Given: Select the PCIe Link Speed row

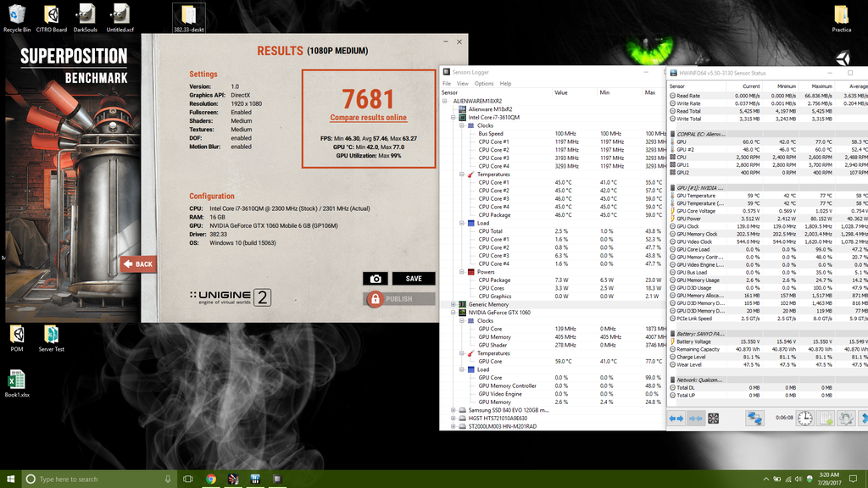Looking at the screenshot, I should (x=768, y=319).
